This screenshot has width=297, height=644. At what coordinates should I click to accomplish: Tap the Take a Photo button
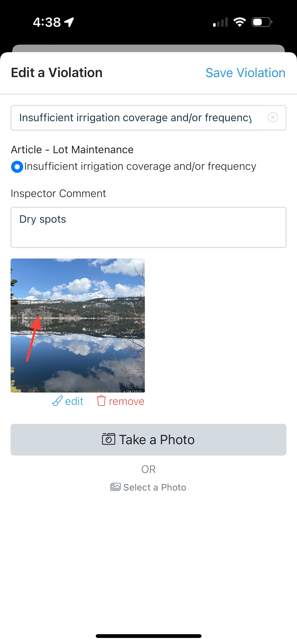click(148, 439)
